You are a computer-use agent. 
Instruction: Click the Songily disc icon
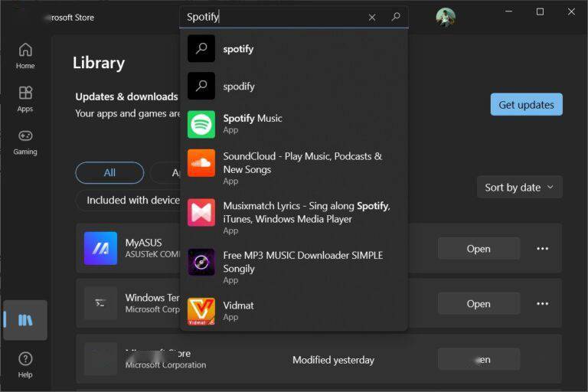tap(201, 262)
